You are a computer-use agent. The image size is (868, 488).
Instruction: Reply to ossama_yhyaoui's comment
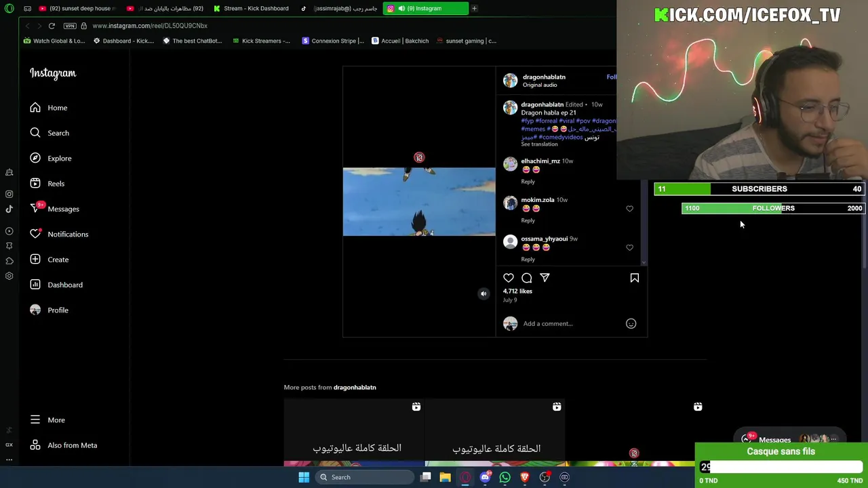(x=528, y=259)
